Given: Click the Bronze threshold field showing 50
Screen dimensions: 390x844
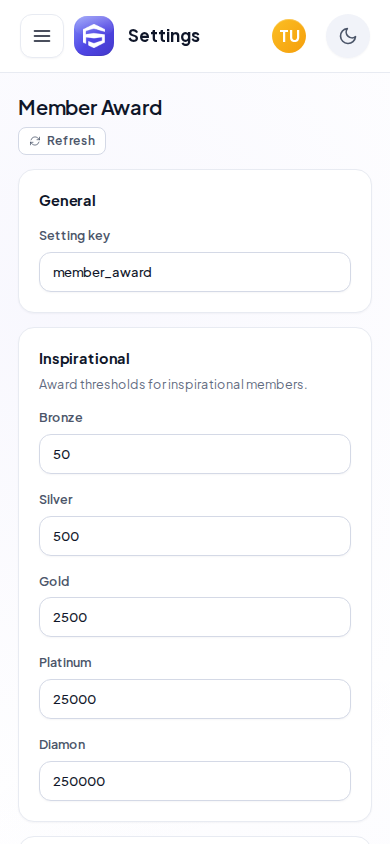Looking at the screenshot, I should (195, 454).
